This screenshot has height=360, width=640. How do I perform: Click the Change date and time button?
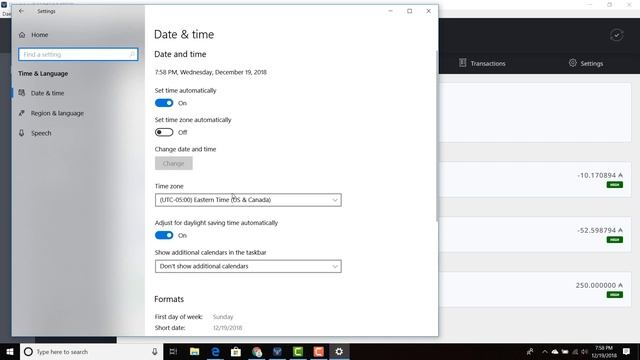173,163
